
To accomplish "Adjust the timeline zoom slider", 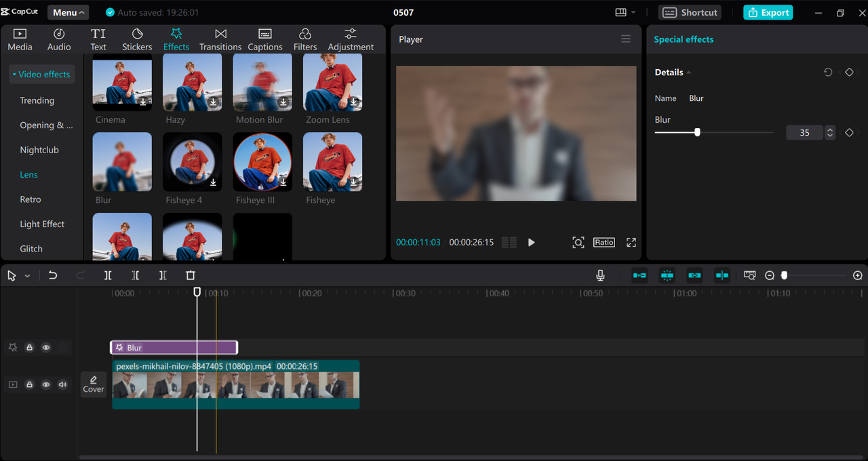I will (x=785, y=276).
